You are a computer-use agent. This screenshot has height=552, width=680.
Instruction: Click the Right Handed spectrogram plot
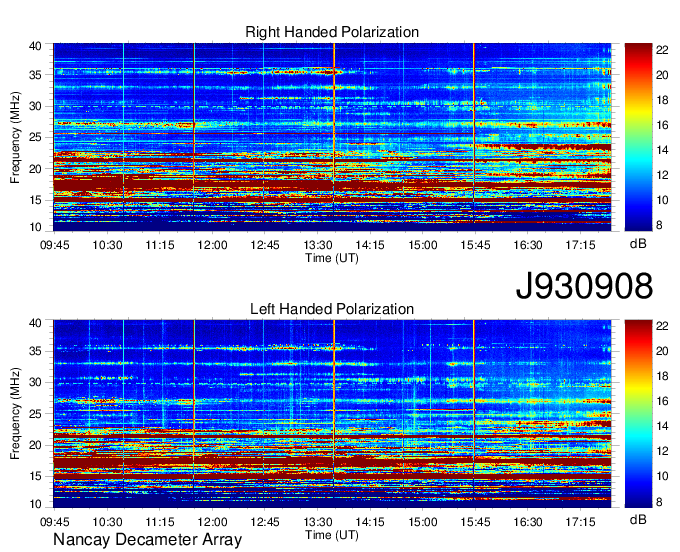coord(332,137)
